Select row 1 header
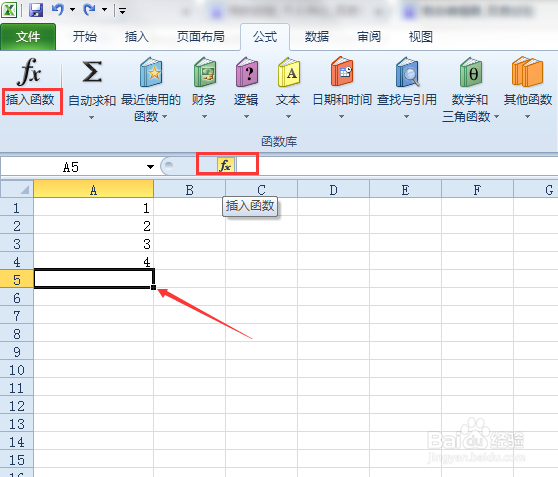This screenshot has height=477, width=558. pyautogui.click(x=17, y=208)
